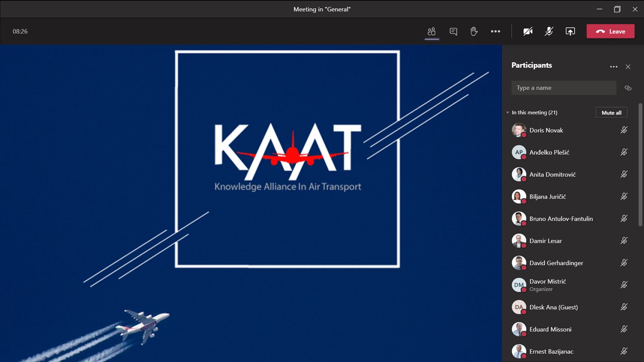The height and width of the screenshot is (362, 644).
Task: Mute all participants
Action: 611,113
